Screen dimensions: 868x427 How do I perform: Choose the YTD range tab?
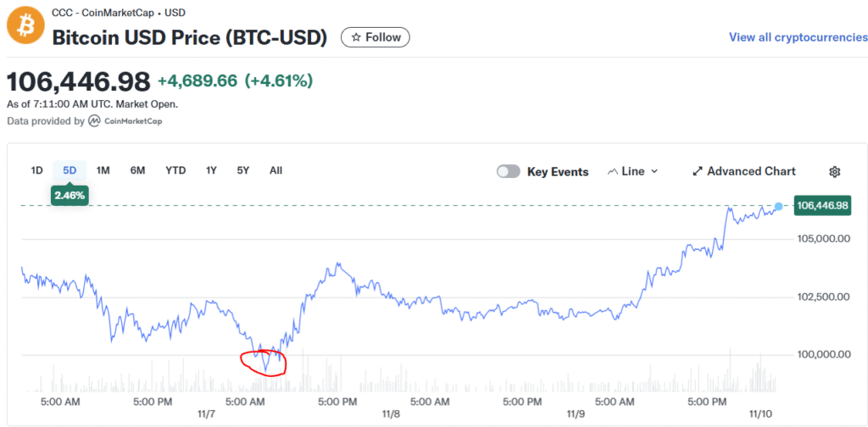click(175, 170)
